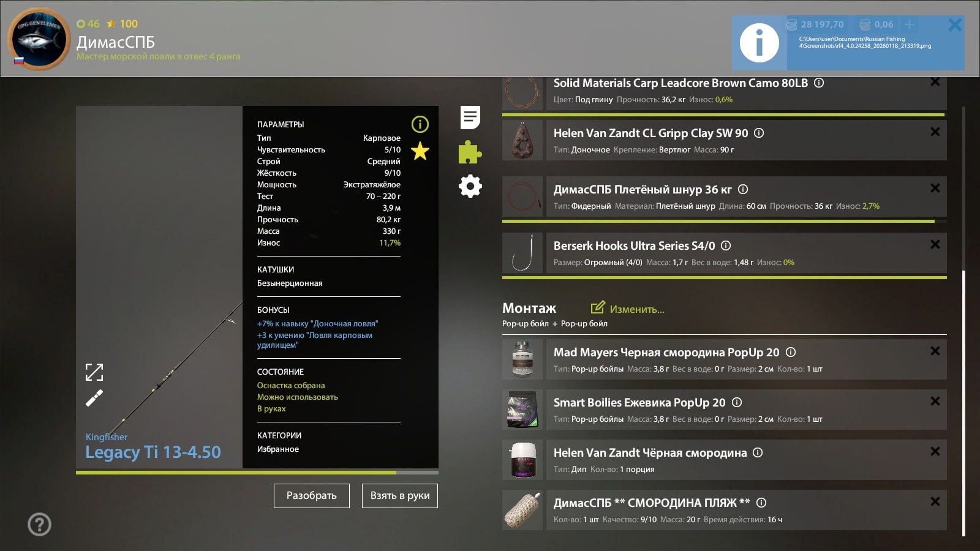Dismiss the screenshot notification popup
The width and height of the screenshot is (980, 551).
[954, 25]
